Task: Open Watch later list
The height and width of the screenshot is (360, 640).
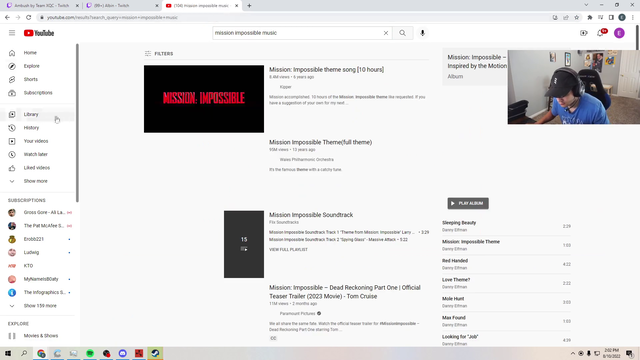Action: [38, 154]
